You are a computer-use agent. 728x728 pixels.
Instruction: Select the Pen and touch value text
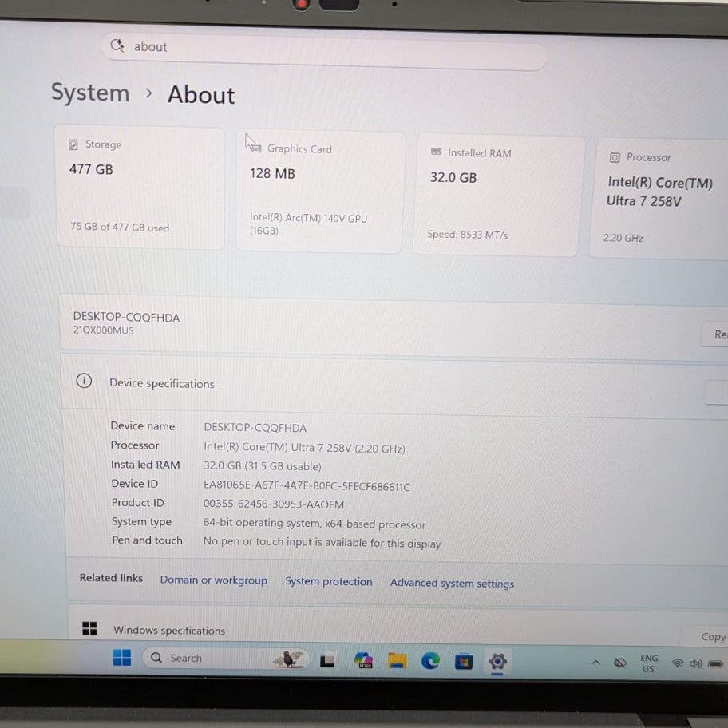point(322,542)
